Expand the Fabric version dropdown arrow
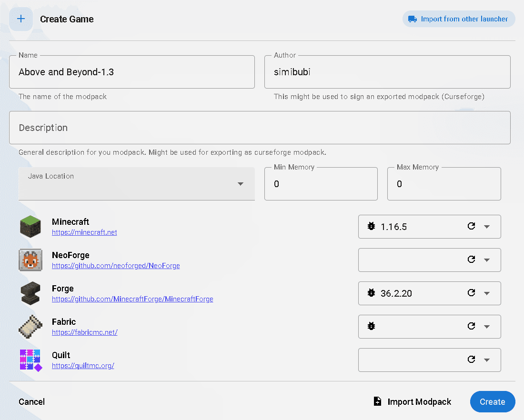Viewport: 524px width, 420px height. pos(487,327)
